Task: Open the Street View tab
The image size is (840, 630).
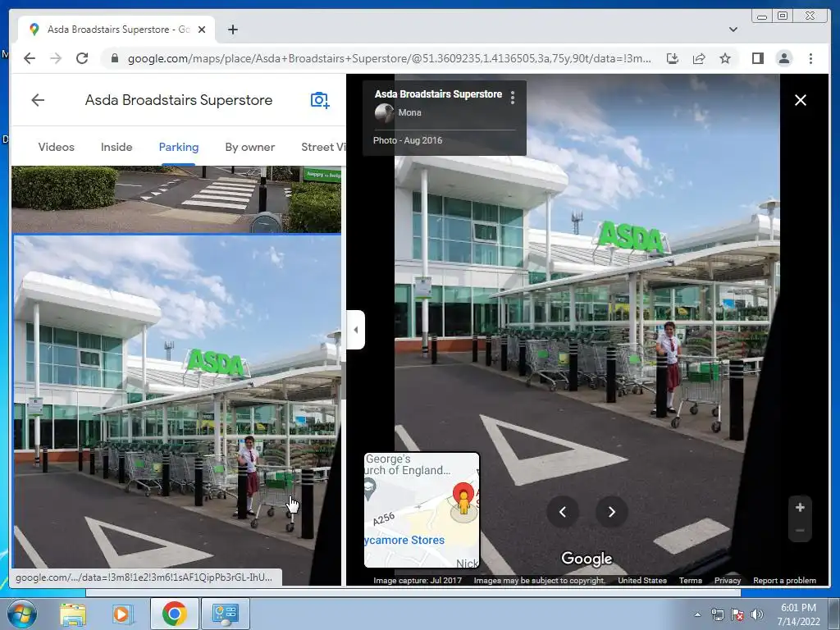Action: [x=323, y=147]
